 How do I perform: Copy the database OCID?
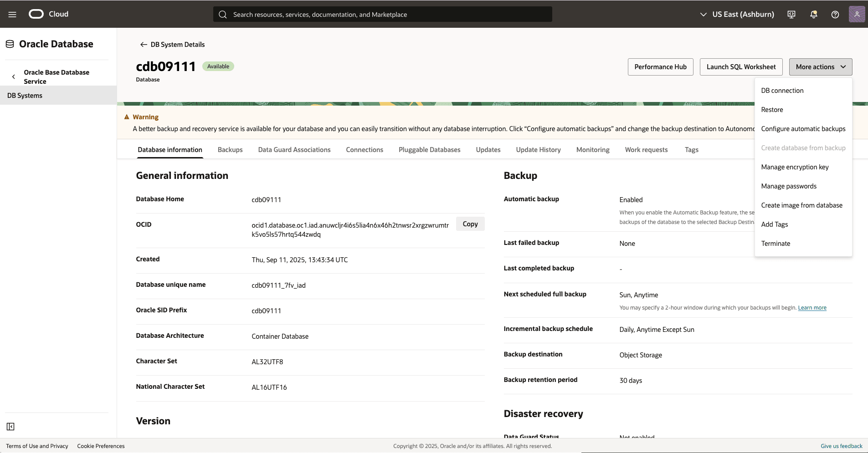[x=470, y=224]
